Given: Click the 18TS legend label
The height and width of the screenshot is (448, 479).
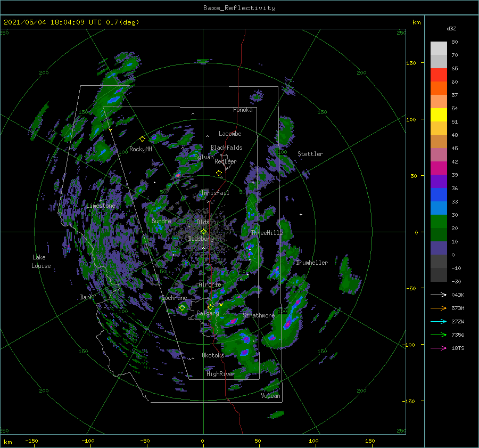Looking at the screenshot, I should [x=458, y=348].
